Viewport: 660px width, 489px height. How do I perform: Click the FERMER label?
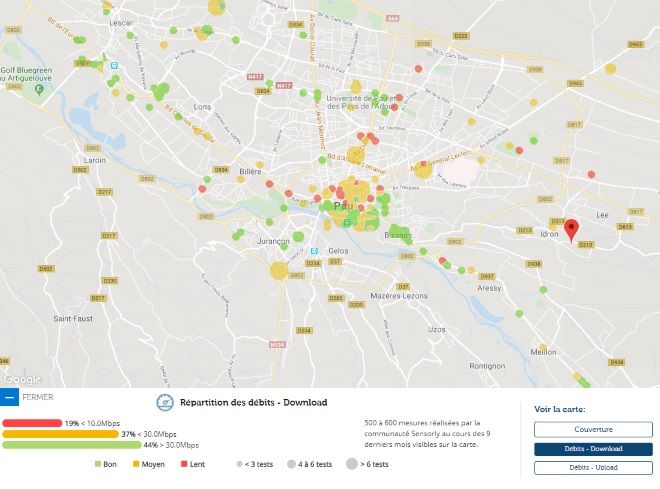pos(37,397)
